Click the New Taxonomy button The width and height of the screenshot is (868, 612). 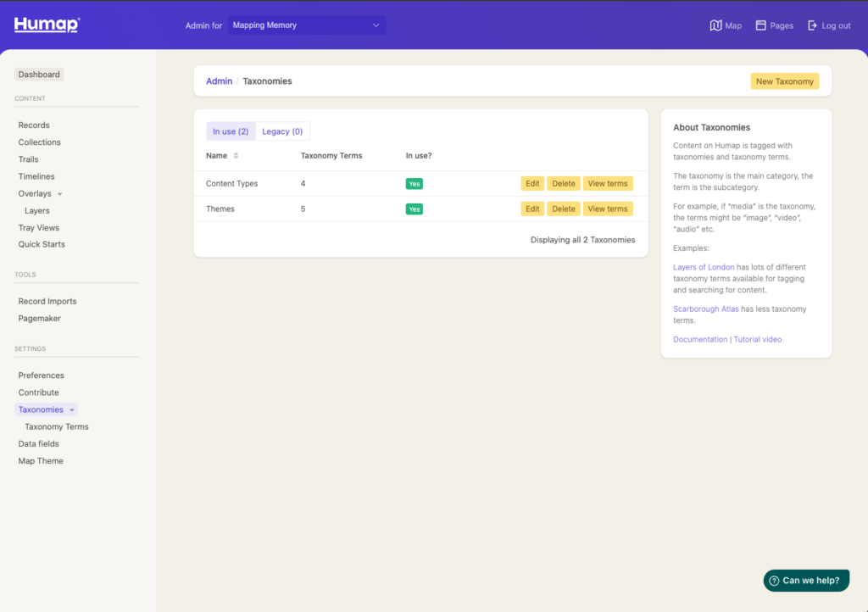tap(784, 81)
